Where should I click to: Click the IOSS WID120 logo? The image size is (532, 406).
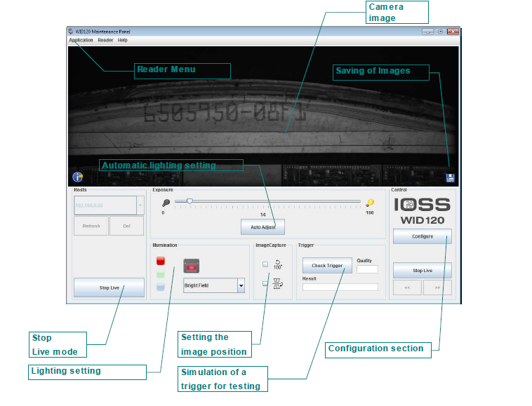point(423,211)
